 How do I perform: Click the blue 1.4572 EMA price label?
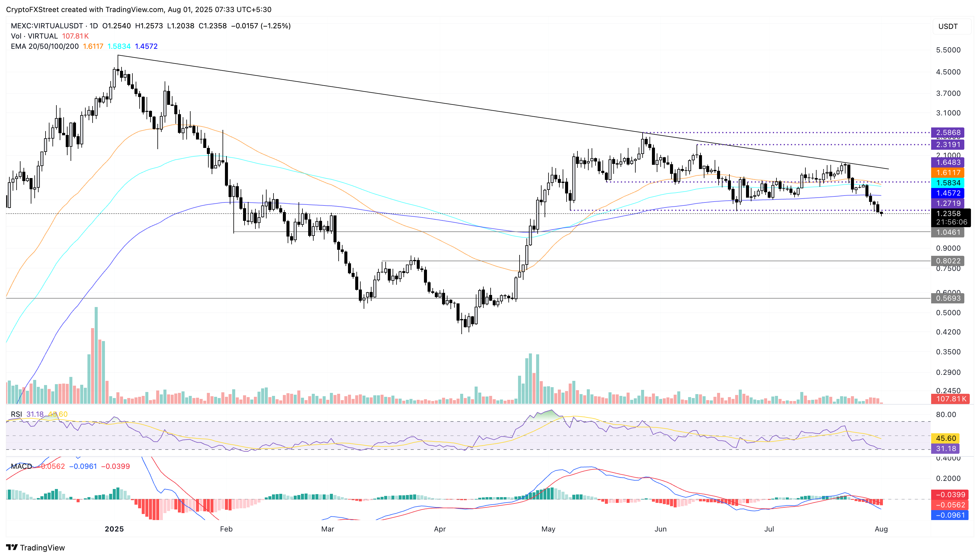point(948,193)
